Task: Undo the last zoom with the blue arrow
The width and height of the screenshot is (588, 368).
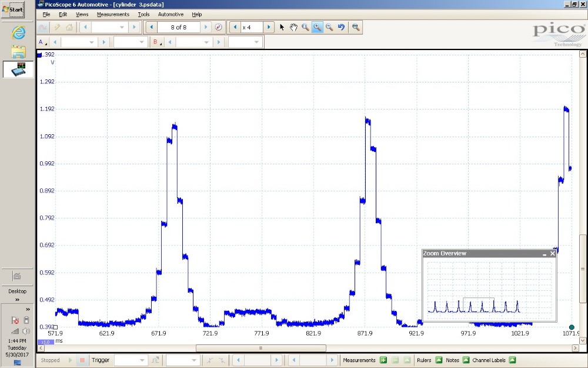Action: pos(341,28)
